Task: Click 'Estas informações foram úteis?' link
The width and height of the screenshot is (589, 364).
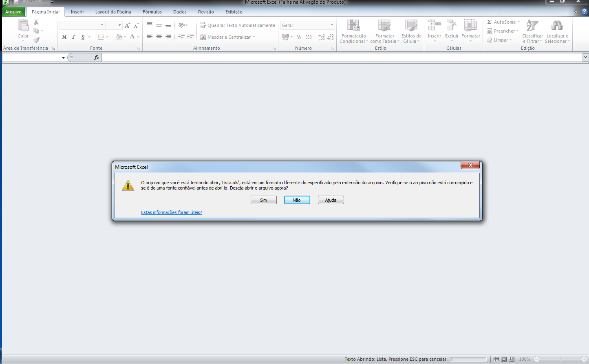Action: (x=172, y=212)
